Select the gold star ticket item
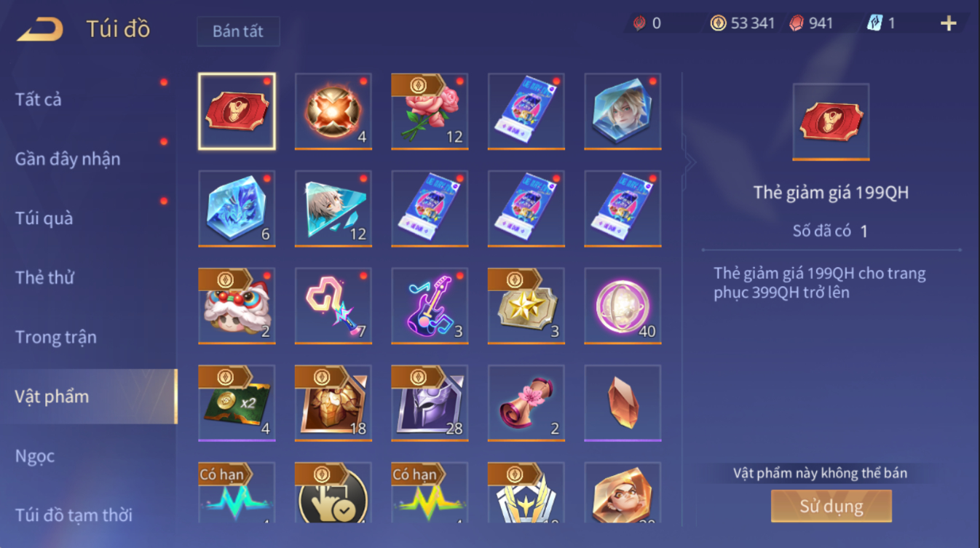Image resolution: width=980 pixels, height=548 pixels. tap(526, 306)
